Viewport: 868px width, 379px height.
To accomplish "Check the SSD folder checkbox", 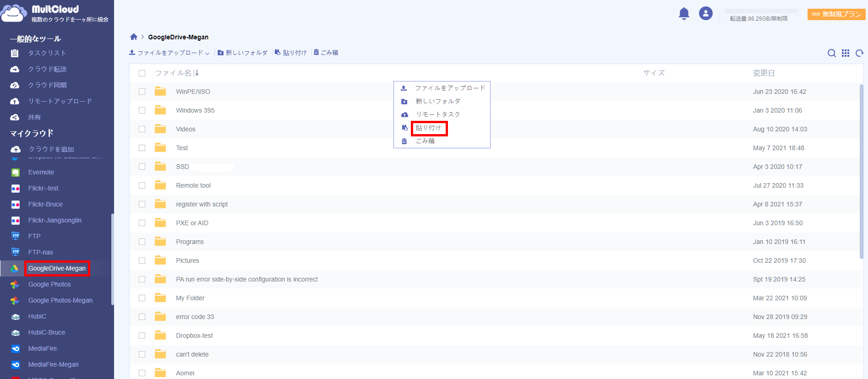I will point(142,167).
